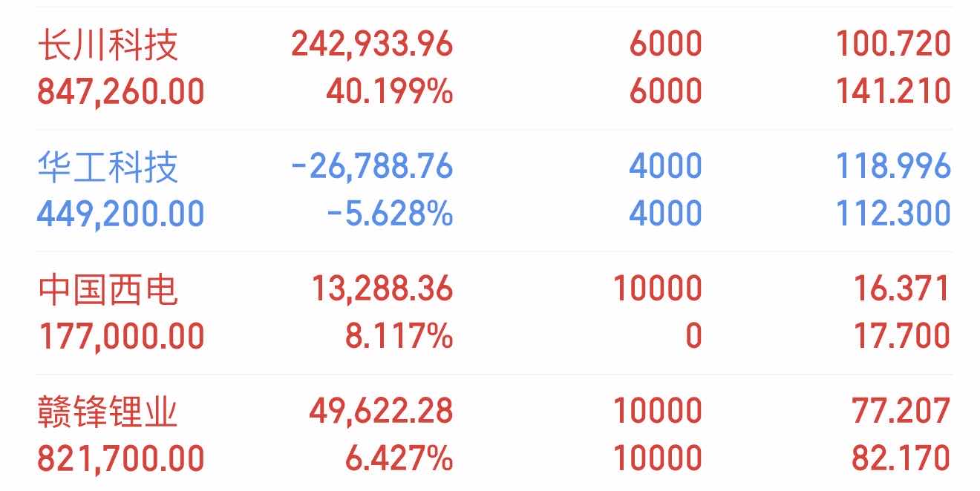Click market value 177,000.00

pyautogui.click(x=121, y=337)
